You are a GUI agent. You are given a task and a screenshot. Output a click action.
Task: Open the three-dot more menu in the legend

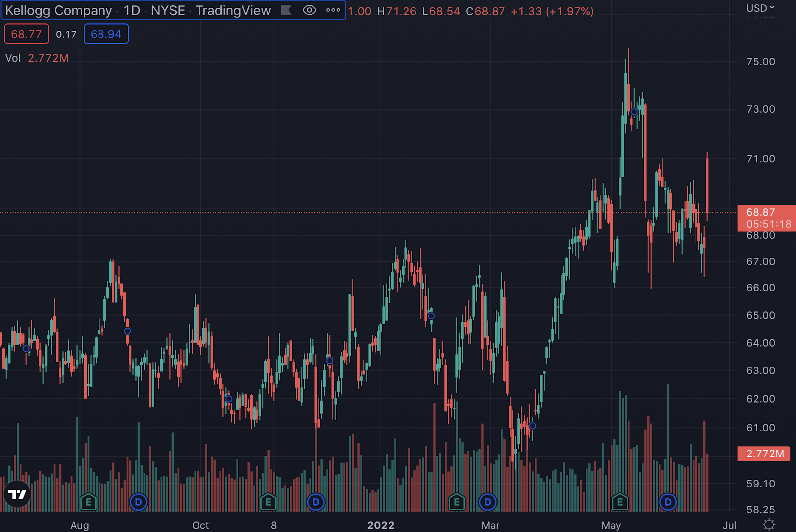(333, 10)
